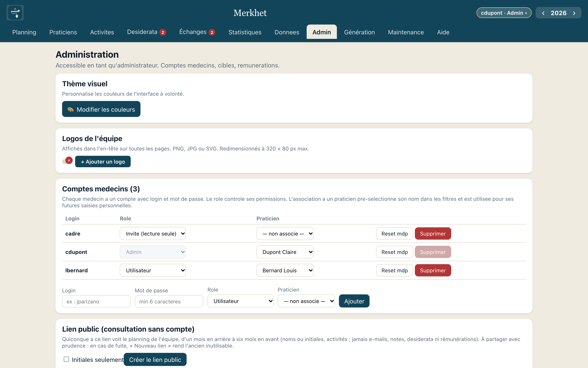Select the Admin tab
588x368 pixels.
click(x=322, y=32)
